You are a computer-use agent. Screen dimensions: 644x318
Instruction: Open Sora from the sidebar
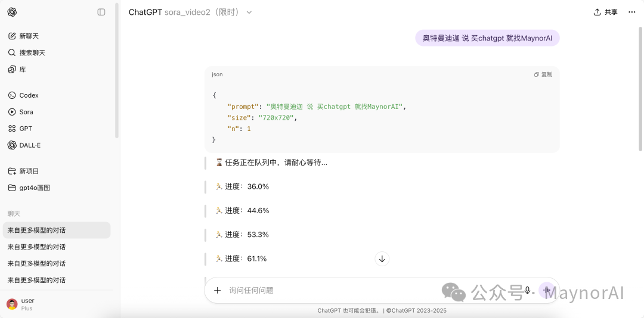57,111
